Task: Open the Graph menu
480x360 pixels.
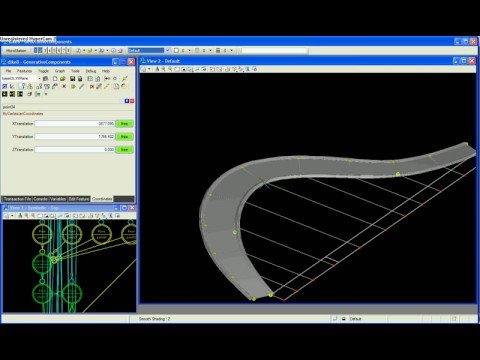Action: coord(60,71)
